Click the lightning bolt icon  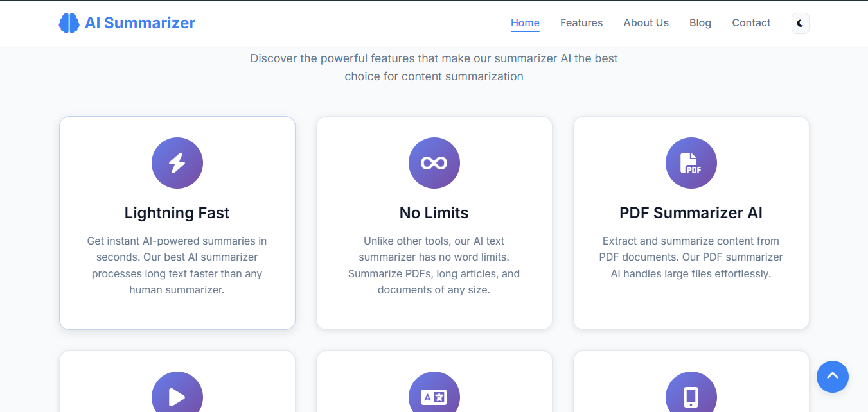click(177, 163)
